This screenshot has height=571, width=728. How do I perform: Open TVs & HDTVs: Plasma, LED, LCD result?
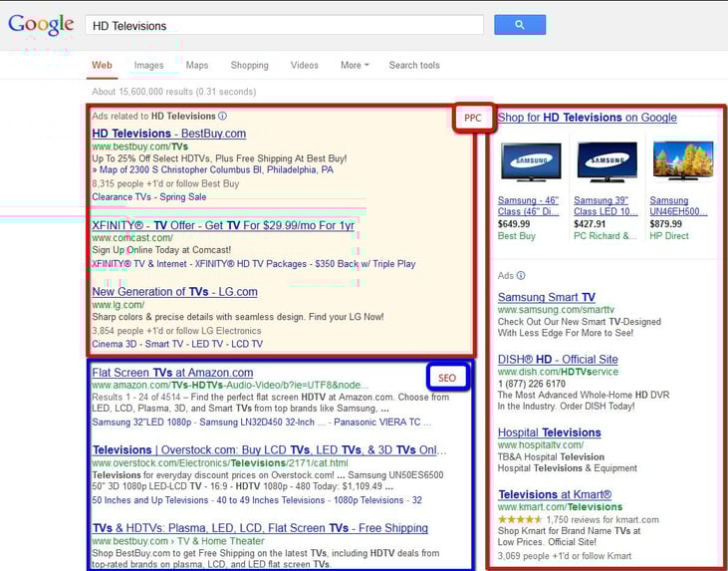click(260, 528)
